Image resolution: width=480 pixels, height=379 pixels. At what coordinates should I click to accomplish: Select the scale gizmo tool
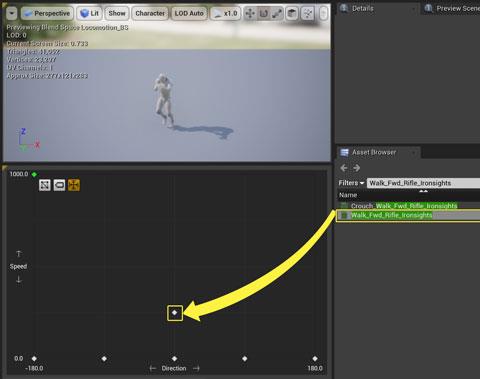277,13
